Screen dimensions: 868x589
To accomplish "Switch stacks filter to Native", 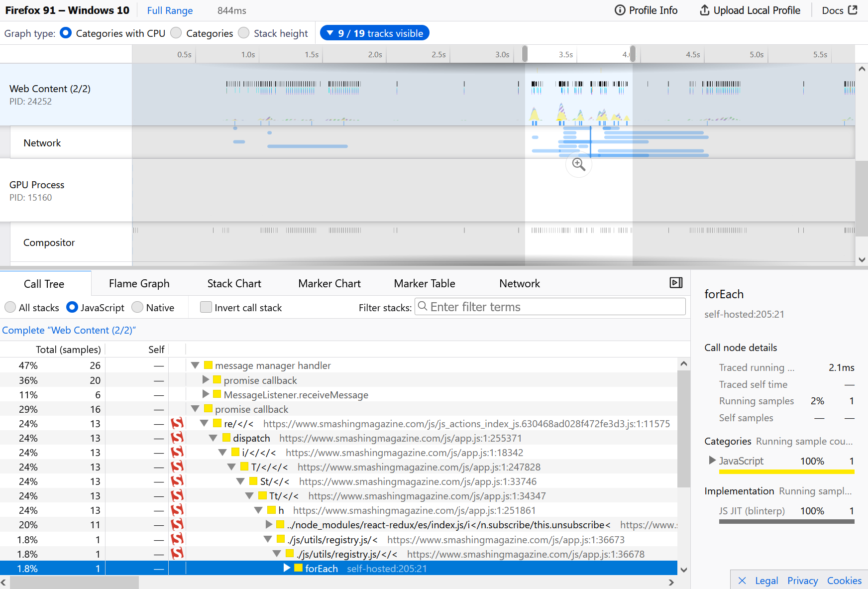I will coord(137,307).
